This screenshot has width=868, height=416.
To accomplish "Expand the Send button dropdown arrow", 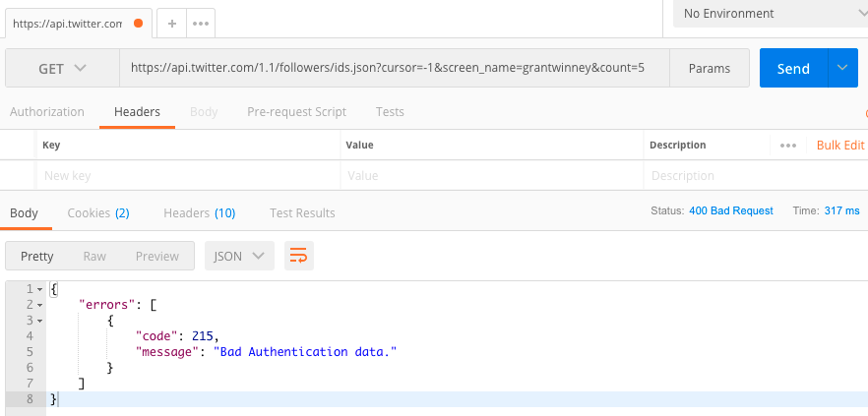I will point(842,68).
